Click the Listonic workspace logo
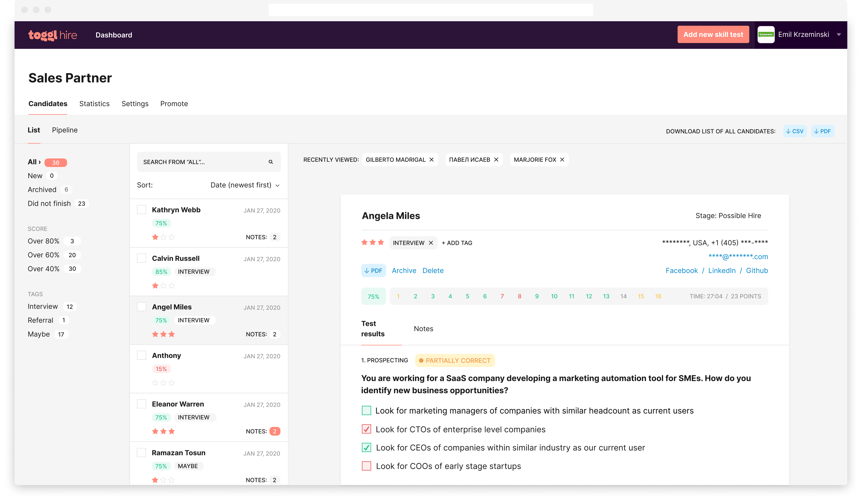859x504 pixels. click(x=766, y=34)
